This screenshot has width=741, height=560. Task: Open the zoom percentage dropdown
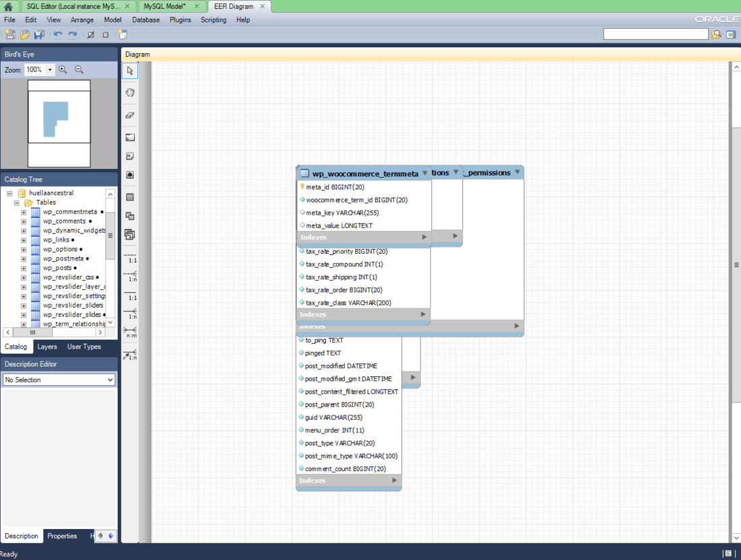(50, 69)
